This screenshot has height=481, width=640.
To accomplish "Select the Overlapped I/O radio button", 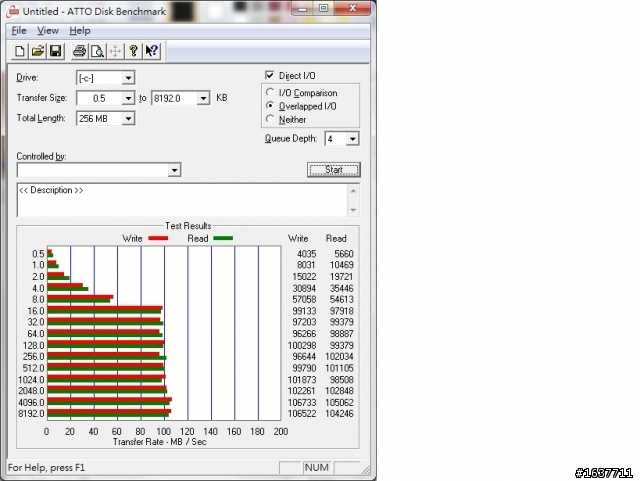I will (x=270, y=106).
